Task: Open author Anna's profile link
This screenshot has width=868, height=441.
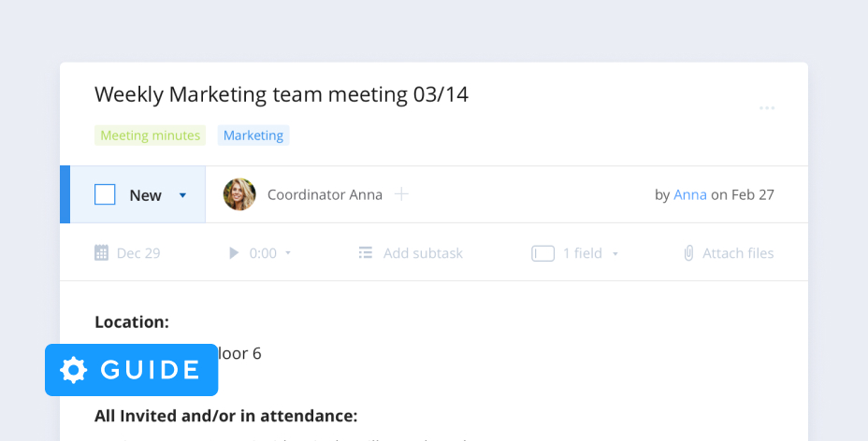Action: coord(689,194)
